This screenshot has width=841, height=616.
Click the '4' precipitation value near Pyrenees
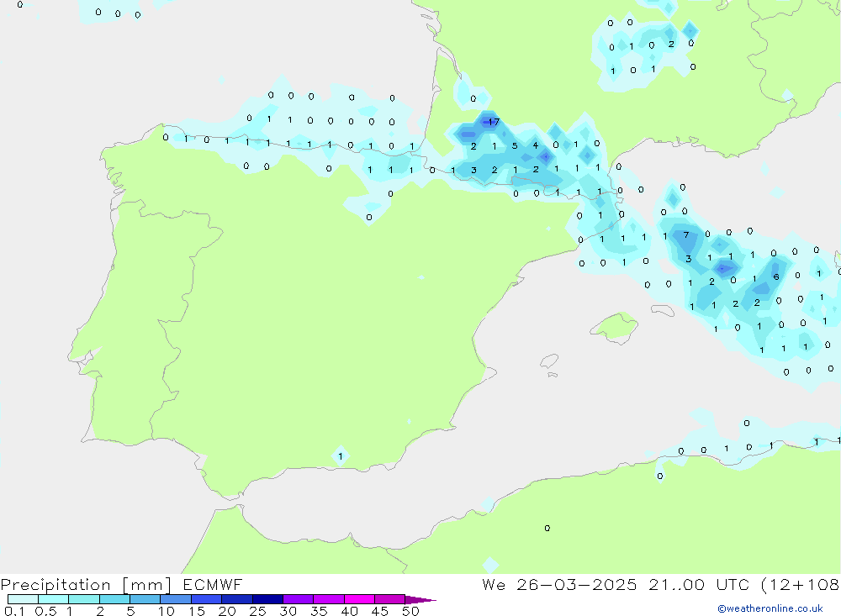point(535,145)
